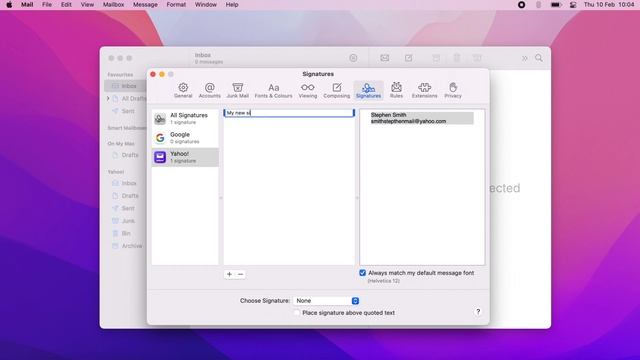Open the Viewing preferences pane
The height and width of the screenshot is (360, 640).
click(307, 90)
